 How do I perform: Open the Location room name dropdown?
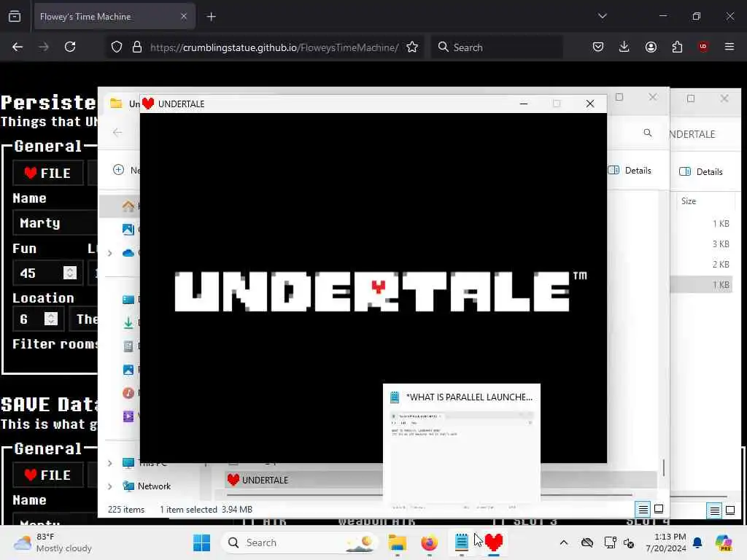(x=84, y=319)
